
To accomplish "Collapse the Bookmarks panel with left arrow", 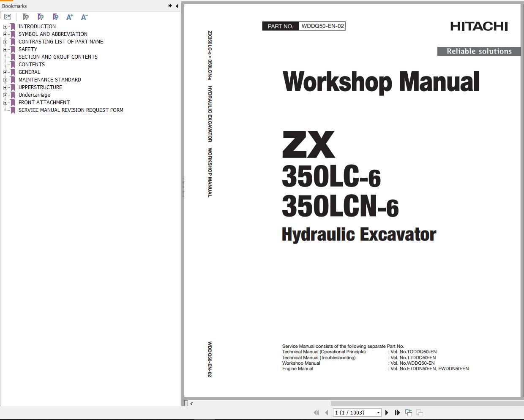I will pos(177,6).
